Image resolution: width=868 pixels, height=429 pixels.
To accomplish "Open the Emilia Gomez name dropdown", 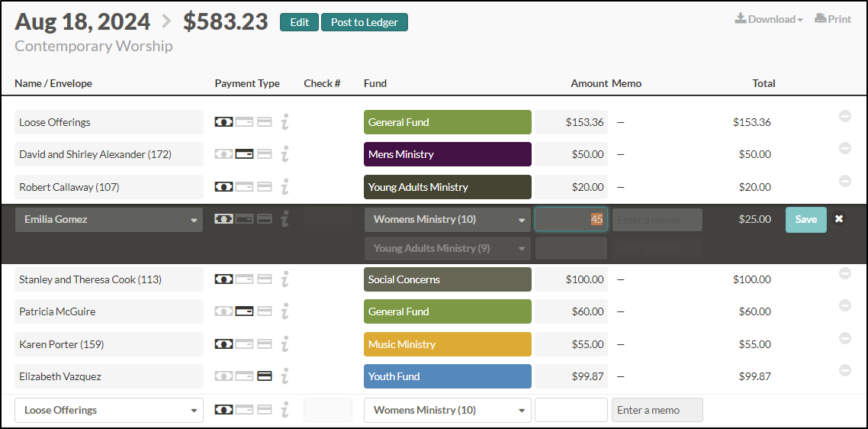I will [109, 220].
